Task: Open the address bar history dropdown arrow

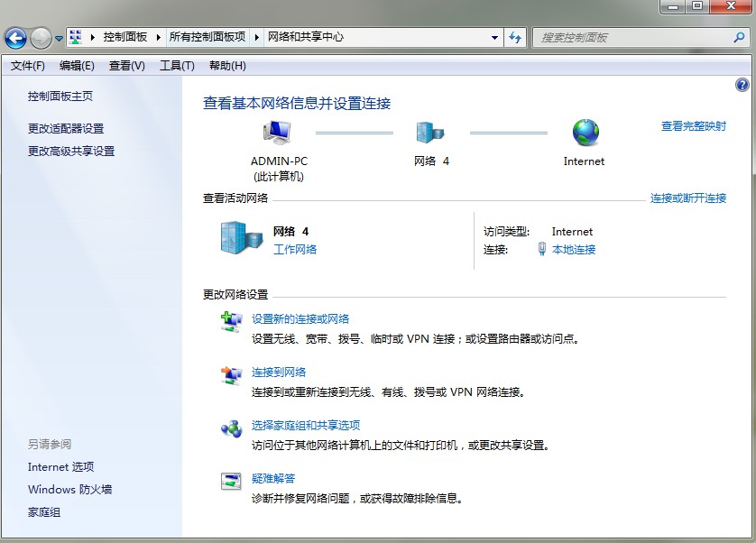Action: pyautogui.click(x=493, y=37)
